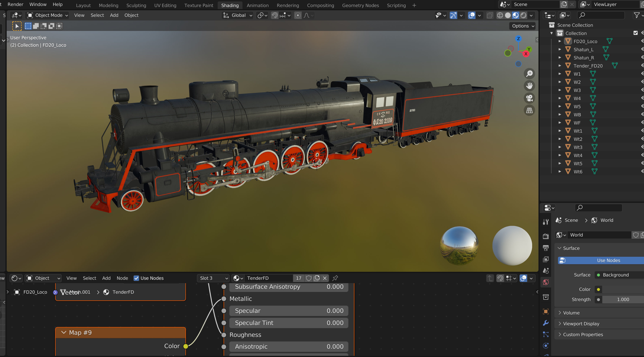Open Modifiers wrench properties tab
The height and width of the screenshot is (357, 644).
pyautogui.click(x=546, y=323)
